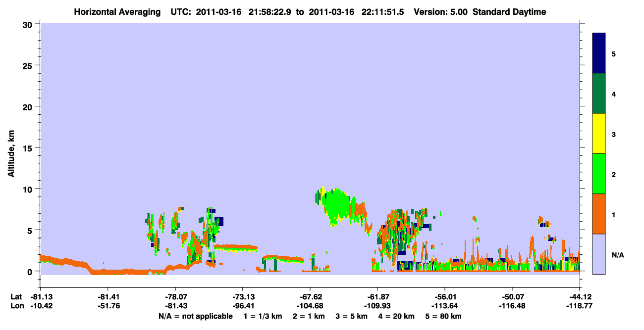This screenshot has width=644, height=330.
Task: Click the colorbar label '1'
Action: [x=614, y=214]
